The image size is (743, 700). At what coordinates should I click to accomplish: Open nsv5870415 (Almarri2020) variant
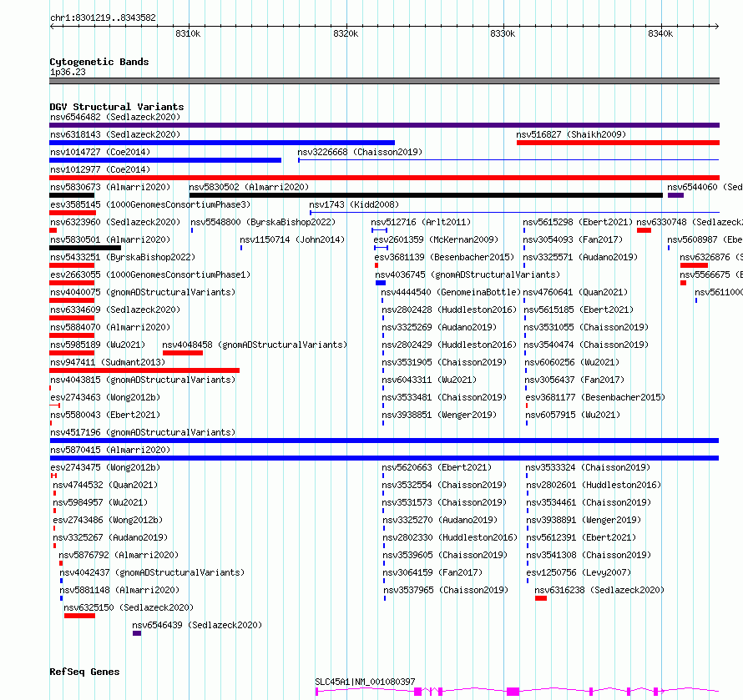coord(110,450)
